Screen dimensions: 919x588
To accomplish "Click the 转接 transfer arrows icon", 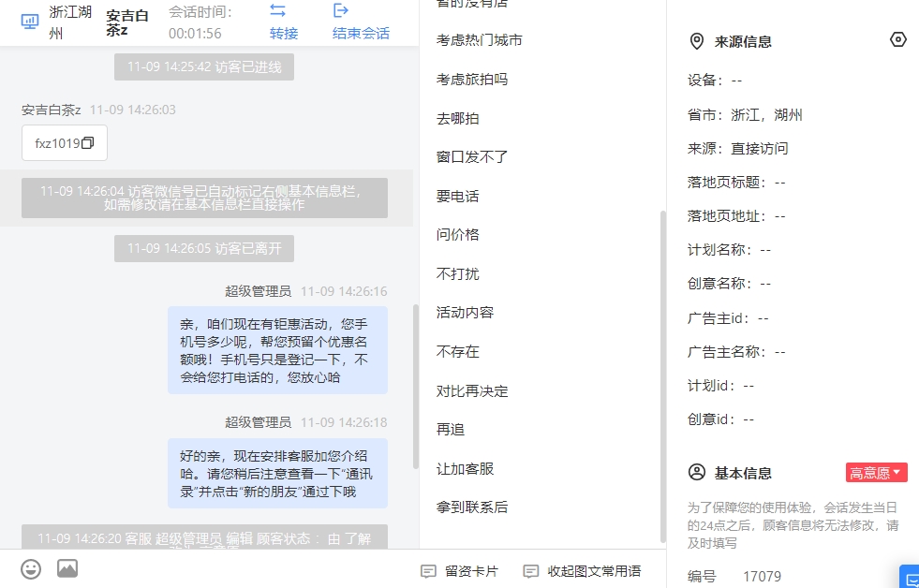I will tap(278, 10).
